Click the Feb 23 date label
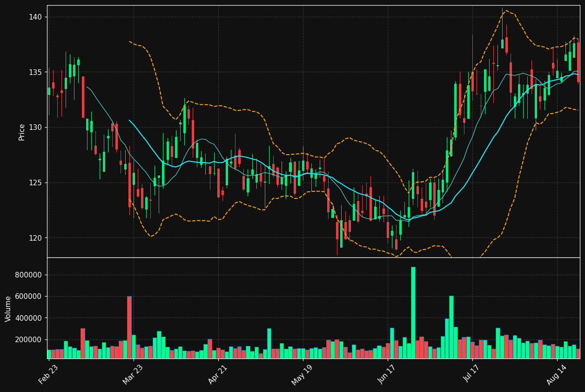Screen dimensions: 585x392 coord(48,374)
